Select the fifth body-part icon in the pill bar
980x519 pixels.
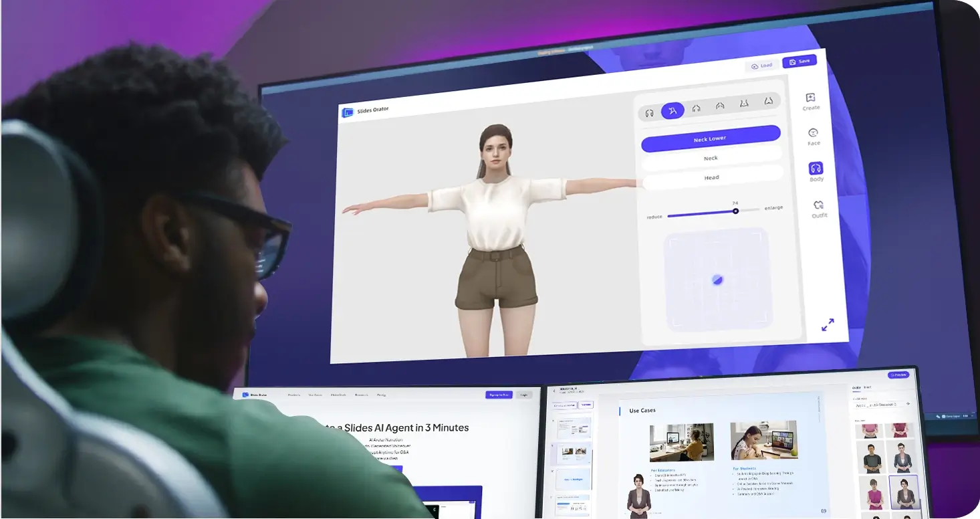(744, 104)
